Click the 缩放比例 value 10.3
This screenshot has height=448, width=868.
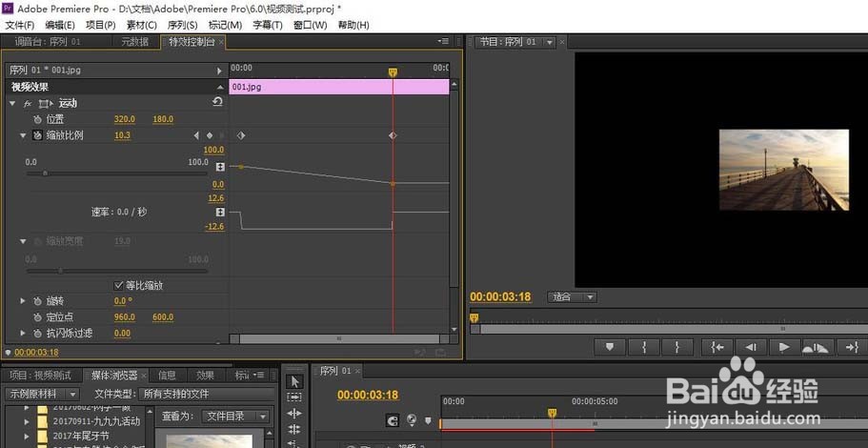pyautogui.click(x=122, y=135)
